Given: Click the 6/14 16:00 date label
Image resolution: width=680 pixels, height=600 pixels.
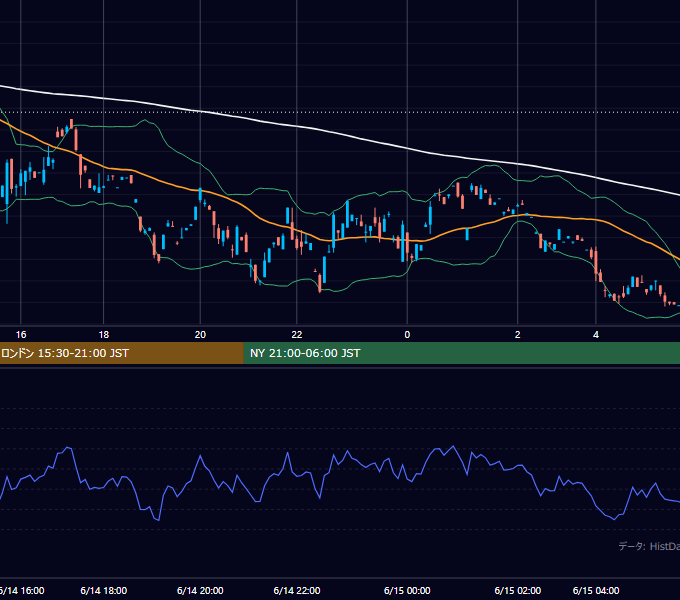Looking at the screenshot, I should coord(22,590).
